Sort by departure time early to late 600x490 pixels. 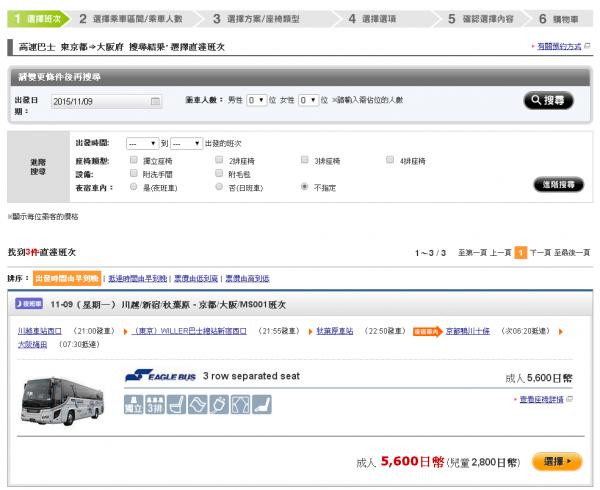[67, 278]
